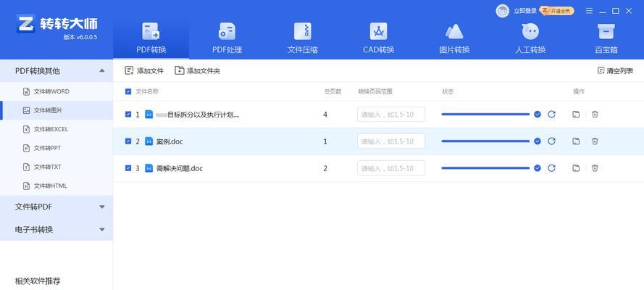The image size is (644, 290).
Task: Click the progress bar of 案例.doc
Action: pos(485,141)
